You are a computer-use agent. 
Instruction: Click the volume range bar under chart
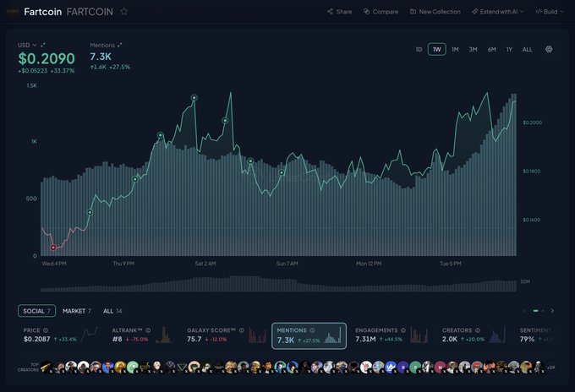point(278,284)
